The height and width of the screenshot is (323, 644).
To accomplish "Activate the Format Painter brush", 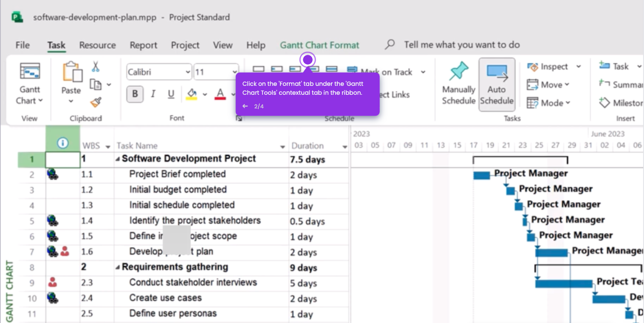I will pos(96,102).
